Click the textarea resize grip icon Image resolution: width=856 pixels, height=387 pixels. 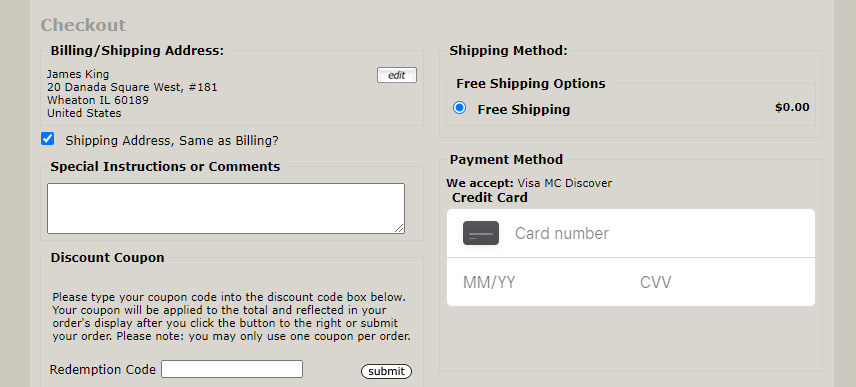[400, 228]
